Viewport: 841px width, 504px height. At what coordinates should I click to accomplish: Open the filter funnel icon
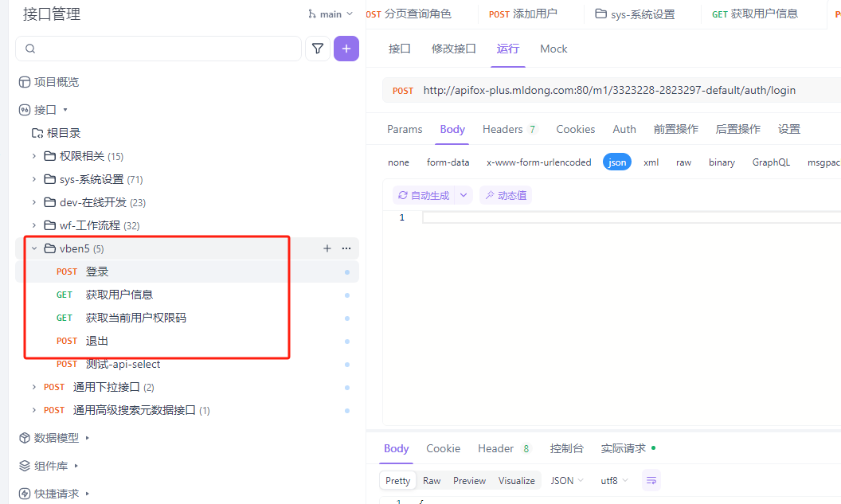tap(318, 49)
